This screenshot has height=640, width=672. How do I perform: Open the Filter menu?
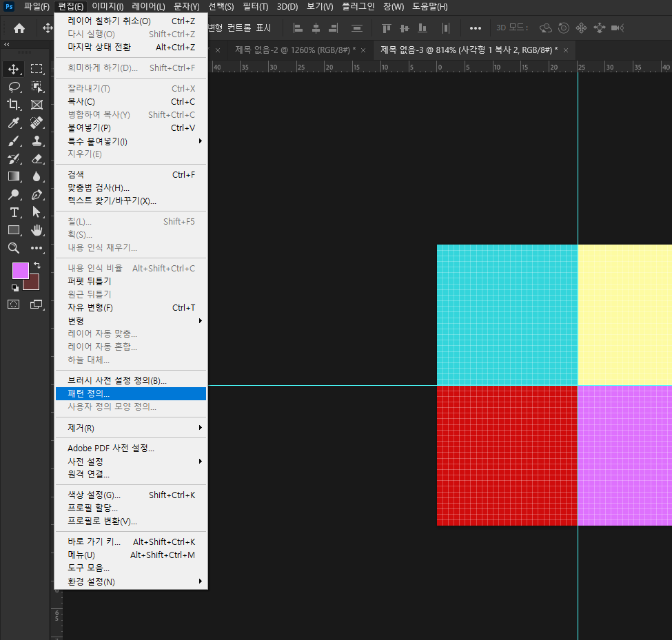coord(256,6)
